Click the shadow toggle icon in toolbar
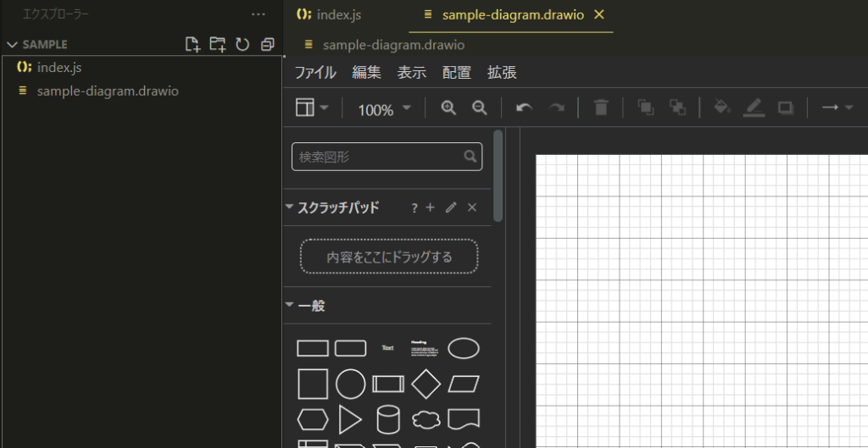868x448 pixels. 785,108
